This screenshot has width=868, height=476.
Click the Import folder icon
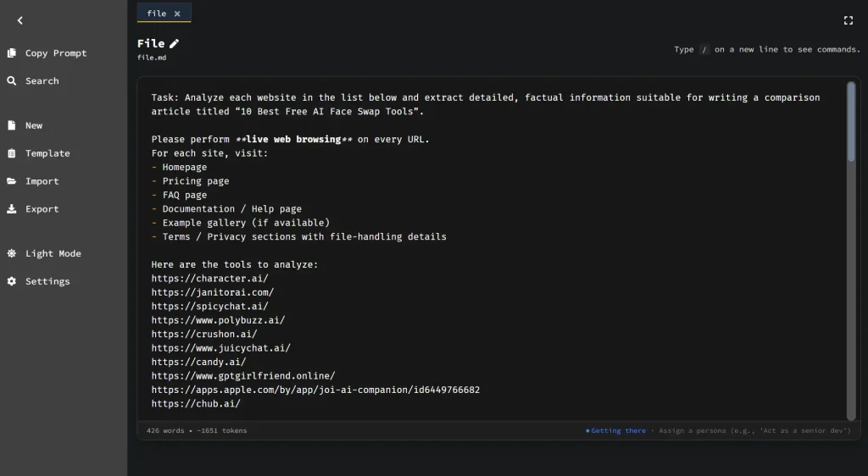12,180
